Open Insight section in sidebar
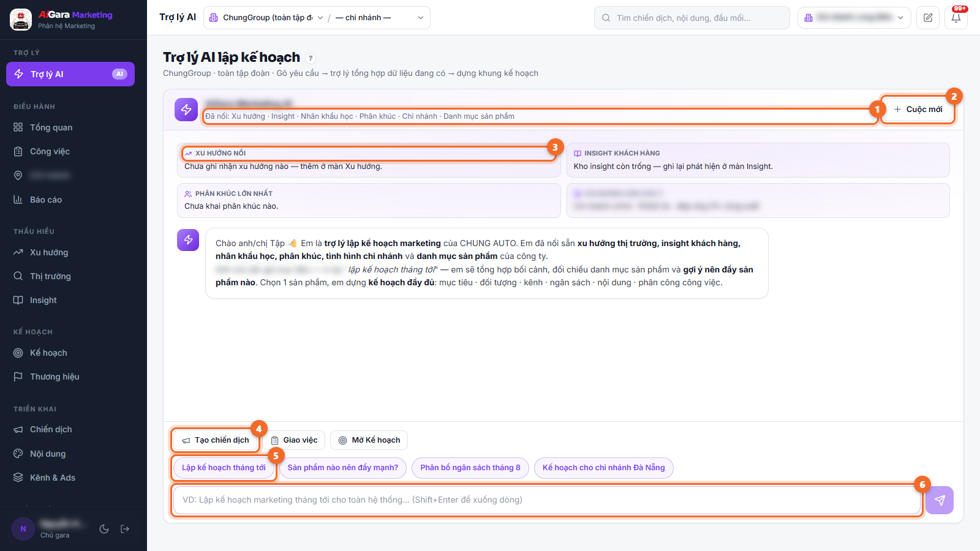This screenshot has height=551, width=980. click(x=70, y=300)
